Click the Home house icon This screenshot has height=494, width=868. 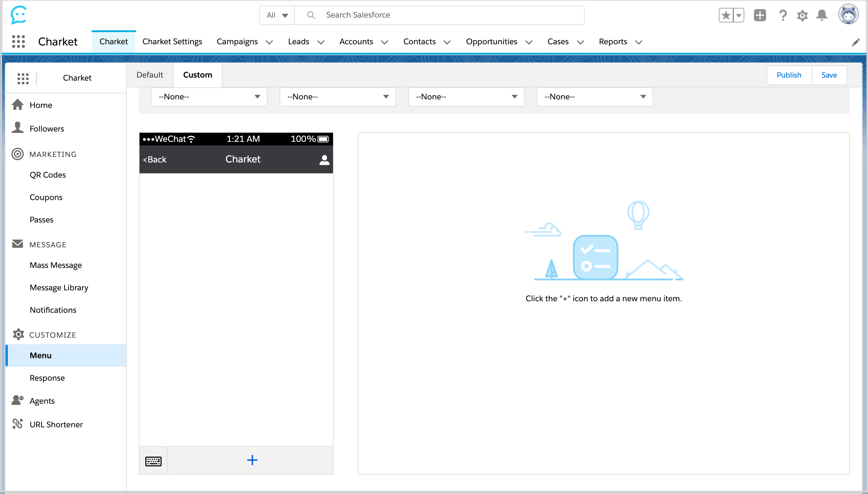click(18, 105)
